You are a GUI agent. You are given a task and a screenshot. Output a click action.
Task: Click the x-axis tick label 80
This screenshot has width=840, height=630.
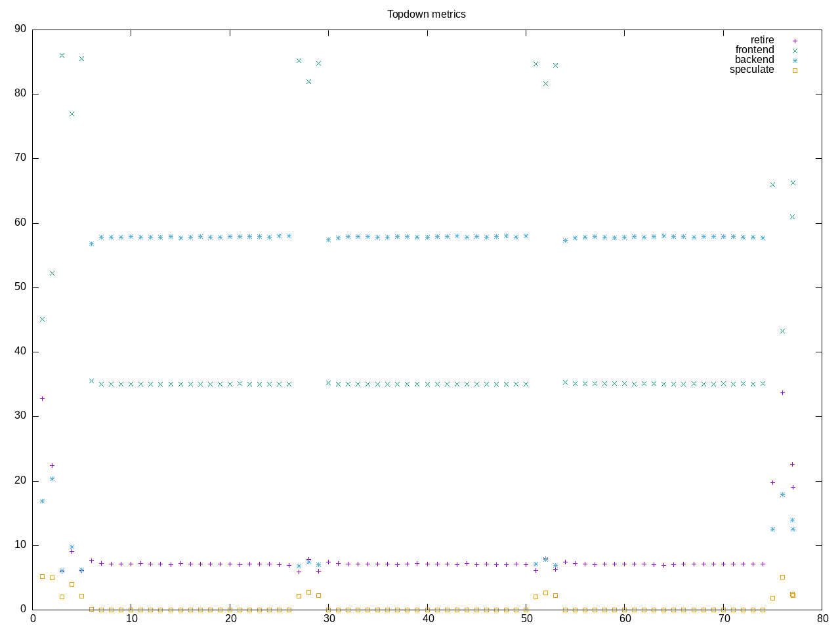pyautogui.click(x=822, y=619)
